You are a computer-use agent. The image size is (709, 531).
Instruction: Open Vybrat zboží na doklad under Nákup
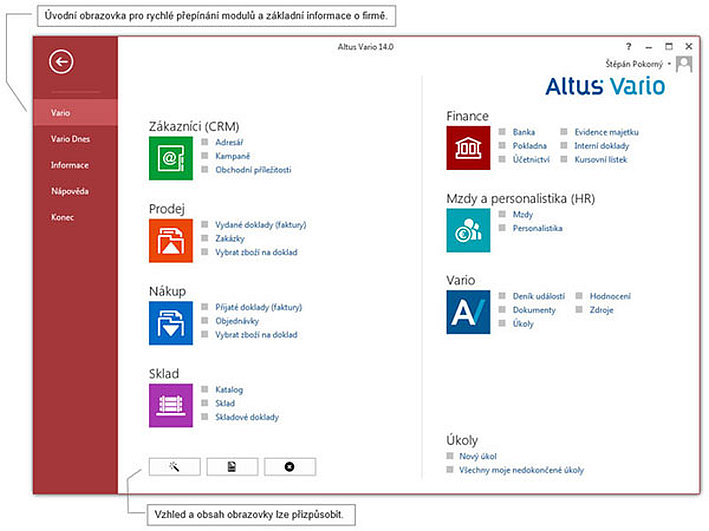(256, 335)
